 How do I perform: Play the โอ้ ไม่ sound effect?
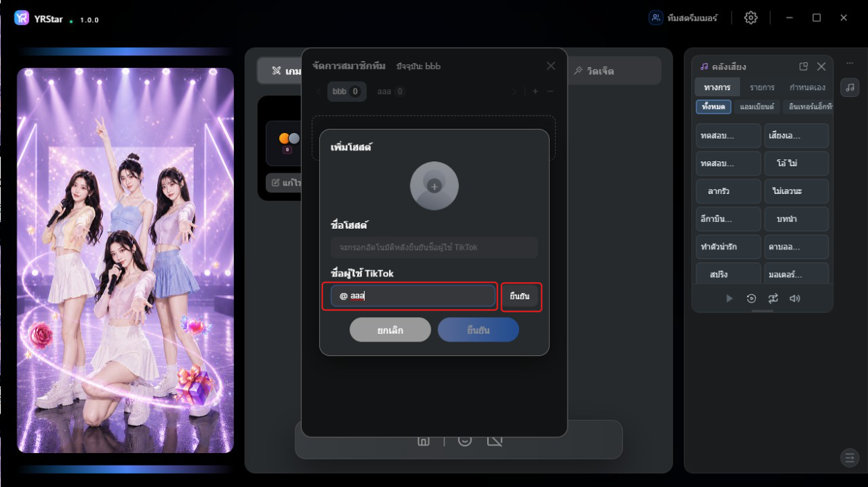point(796,163)
